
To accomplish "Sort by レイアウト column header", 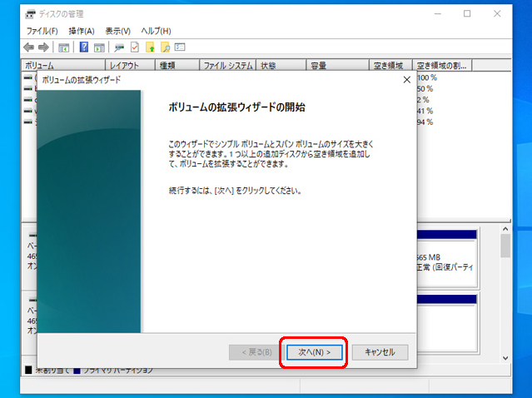I will point(130,66).
